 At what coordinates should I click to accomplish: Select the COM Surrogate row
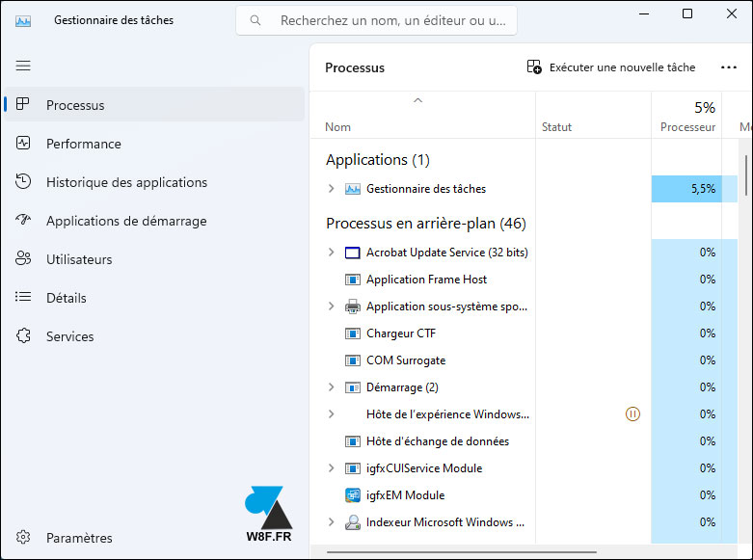pos(524,360)
